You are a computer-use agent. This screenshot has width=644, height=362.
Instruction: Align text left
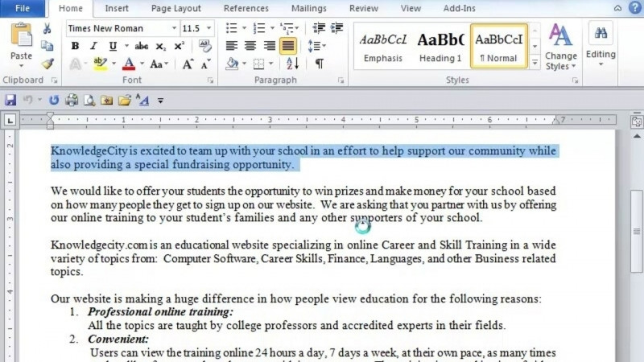232,46
